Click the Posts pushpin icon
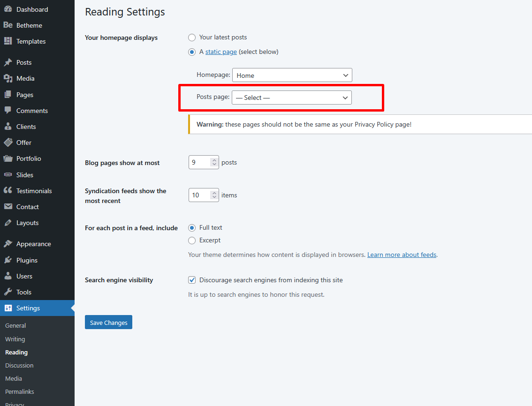The height and width of the screenshot is (406, 532). [x=8, y=62]
